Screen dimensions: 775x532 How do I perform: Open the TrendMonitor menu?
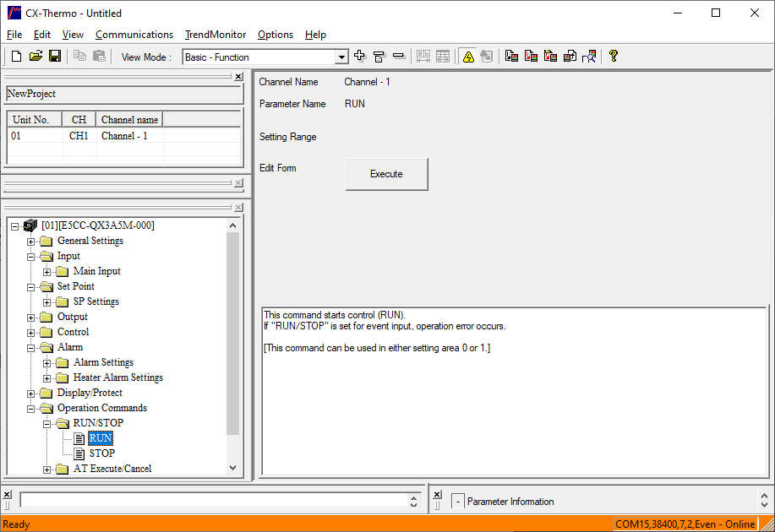pos(215,35)
